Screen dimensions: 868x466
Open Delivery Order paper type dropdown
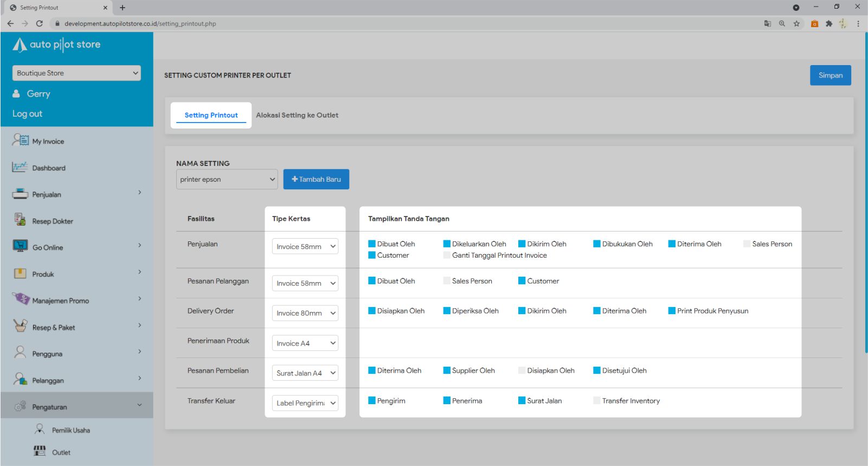click(305, 313)
